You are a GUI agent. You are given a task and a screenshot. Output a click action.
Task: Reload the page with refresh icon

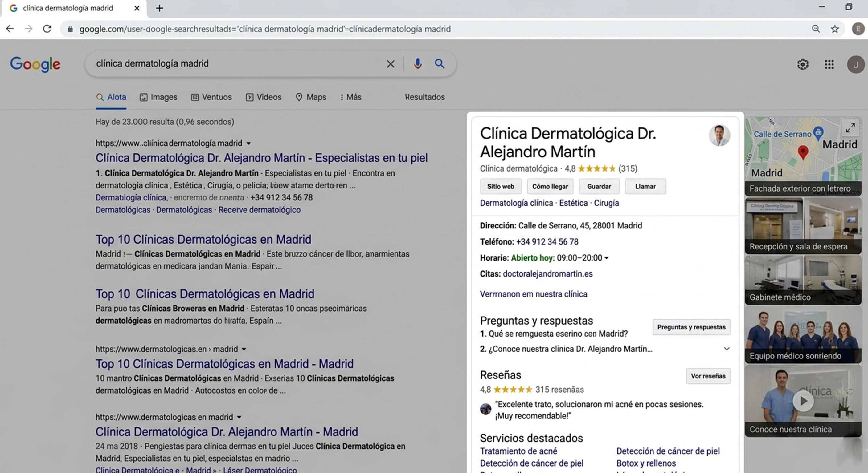click(x=47, y=29)
